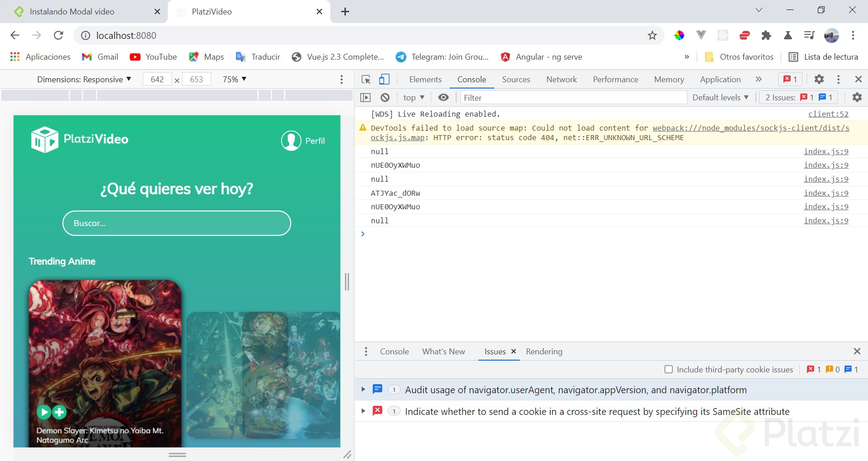The width and height of the screenshot is (868, 461).
Task: Click the plus icon on Demon Slayer card
Action: tap(59, 412)
